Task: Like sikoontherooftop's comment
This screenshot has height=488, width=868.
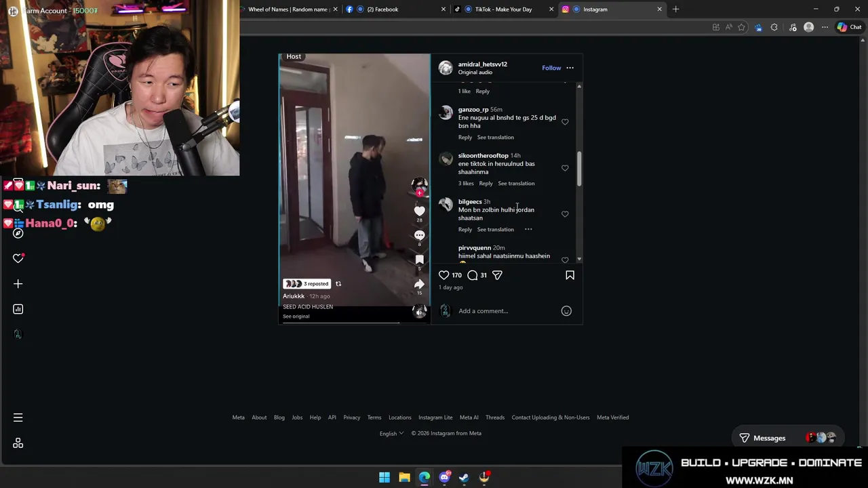Action: pyautogui.click(x=565, y=168)
